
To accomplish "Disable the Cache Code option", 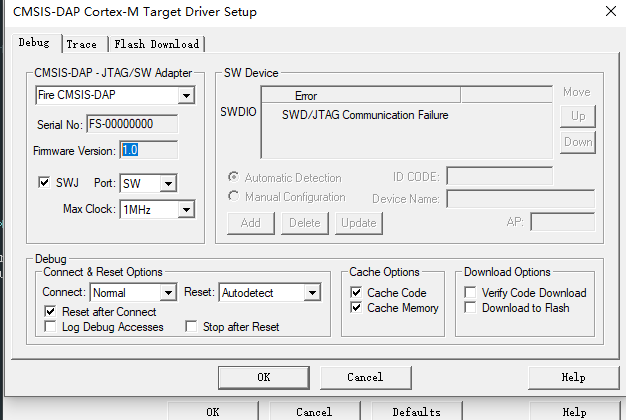I will tap(357, 293).
